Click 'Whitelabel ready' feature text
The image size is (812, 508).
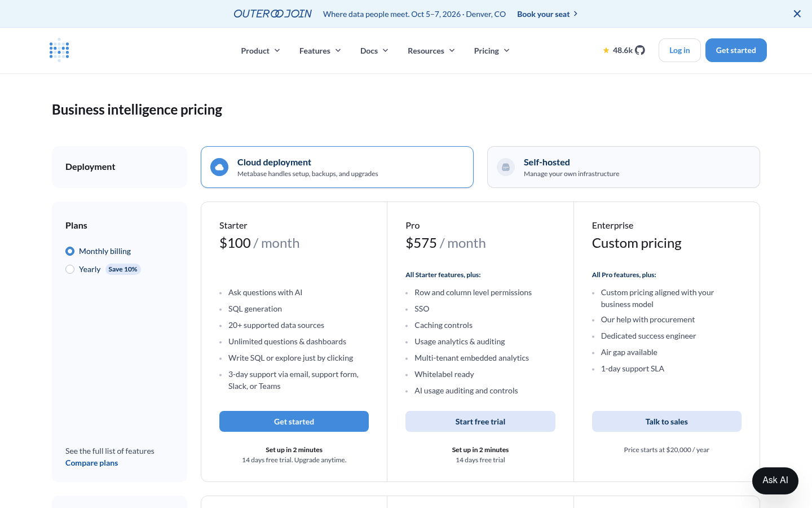[x=444, y=374]
